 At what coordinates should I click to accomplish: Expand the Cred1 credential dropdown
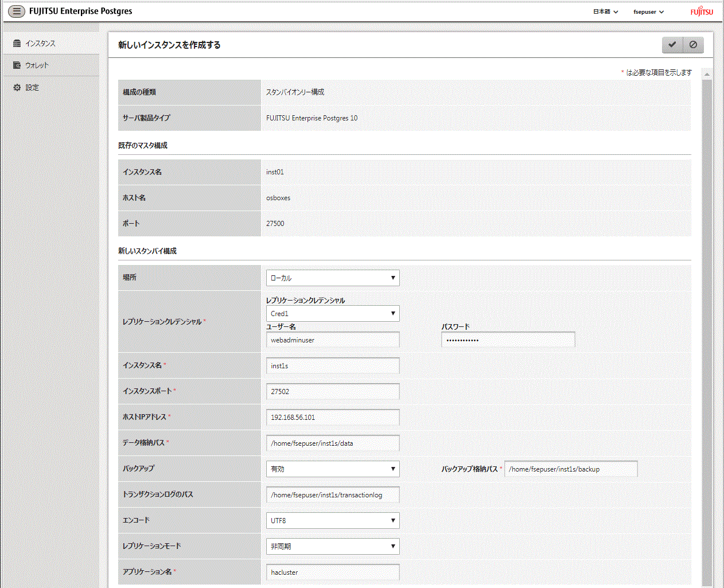pos(333,314)
